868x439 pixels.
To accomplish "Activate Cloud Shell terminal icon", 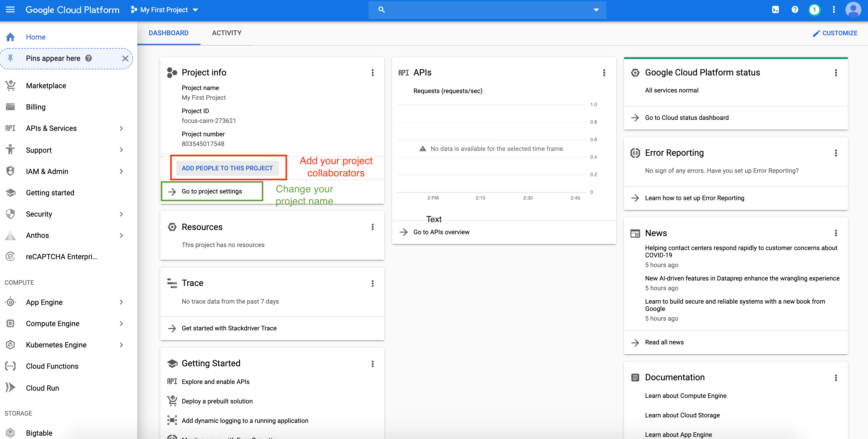I will (775, 10).
